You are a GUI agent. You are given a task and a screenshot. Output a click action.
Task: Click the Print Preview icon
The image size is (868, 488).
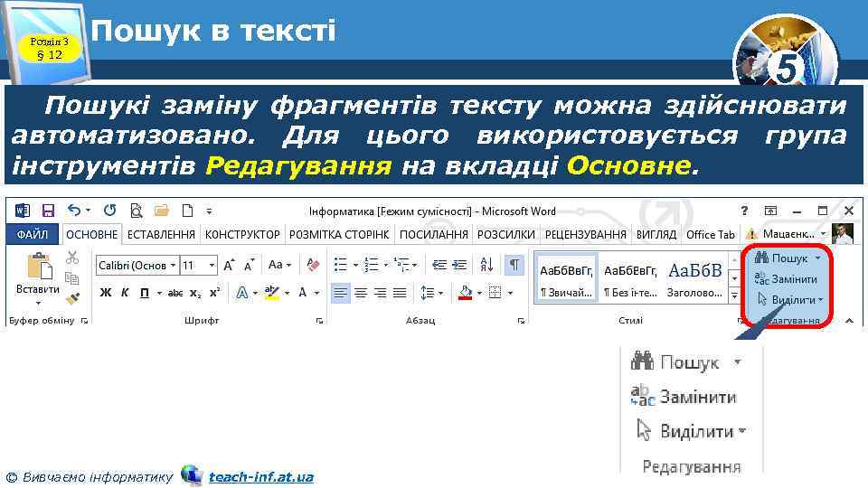[137, 211]
